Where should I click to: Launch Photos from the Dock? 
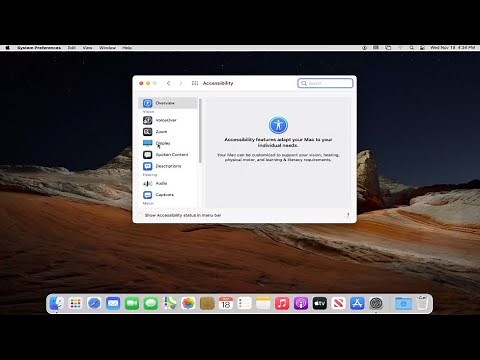click(188, 303)
